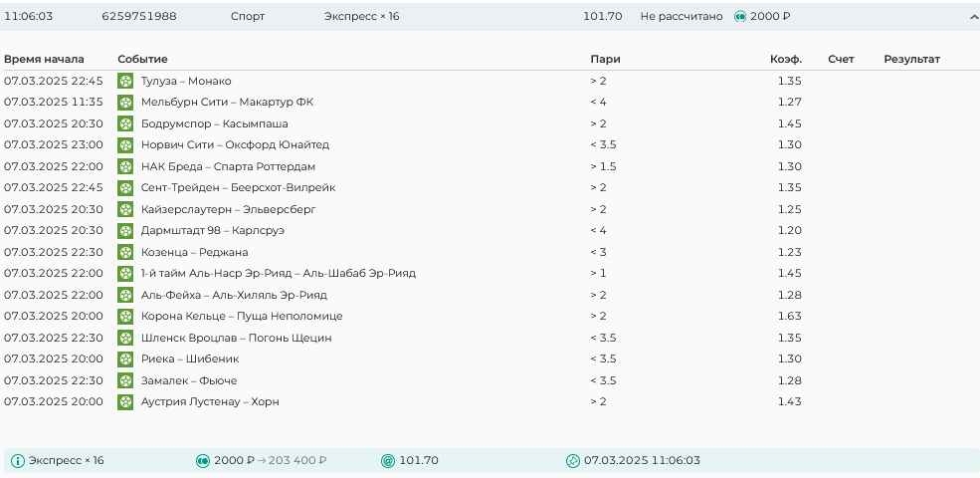The image size is (980, 478).
Task: Click the coin icon beside 2000 ₽ → 203 400 ₽
Action: coord(203,461)
